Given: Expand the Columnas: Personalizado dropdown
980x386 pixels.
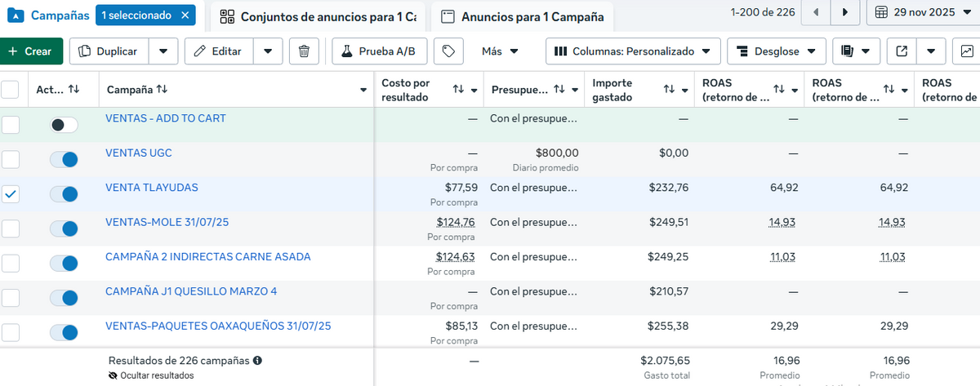Looking at the screenshot, I should (633, 51).
